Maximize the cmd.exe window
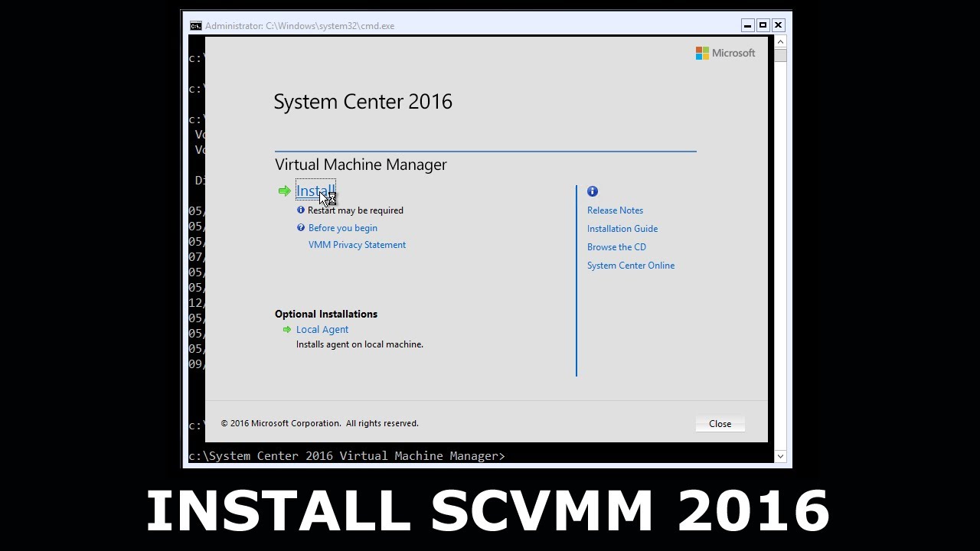The height and width of the screenshot is (551, 980). tap(763, 25)
